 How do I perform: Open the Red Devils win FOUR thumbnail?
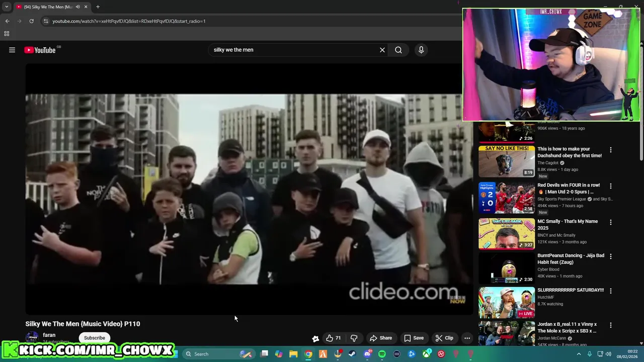[x=507, y=198]
